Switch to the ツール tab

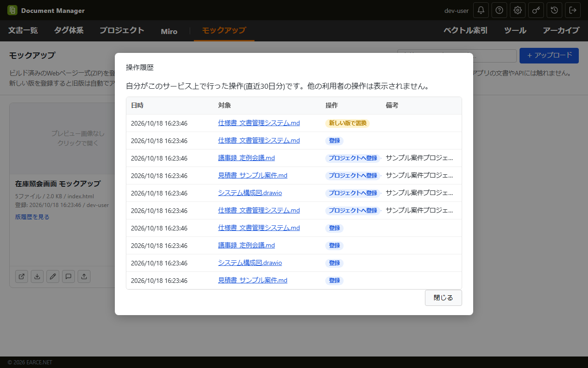click(x=515, y=31)
